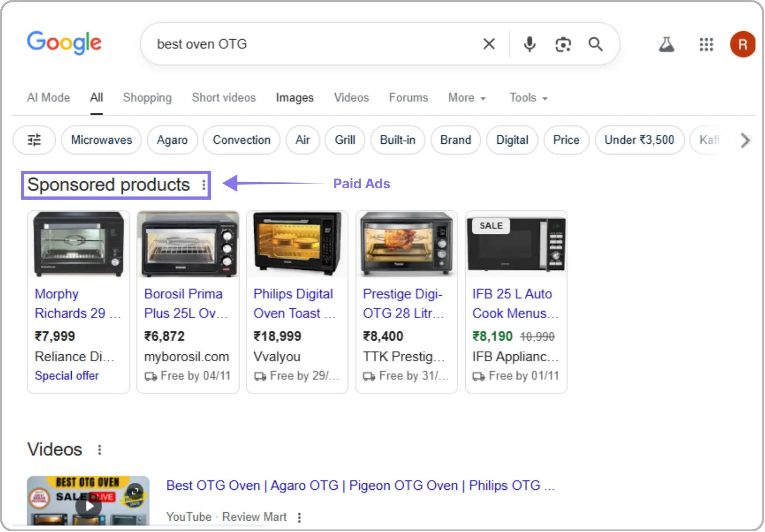Apply the Microwaves filter chip
This screenshot has height=532, width=765.
[x=101, y=140]
